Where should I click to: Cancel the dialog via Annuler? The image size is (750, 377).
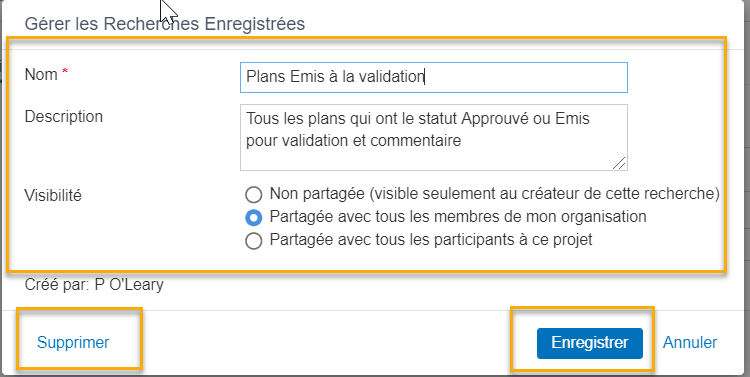pyautogui.click(x=690, y=343)
